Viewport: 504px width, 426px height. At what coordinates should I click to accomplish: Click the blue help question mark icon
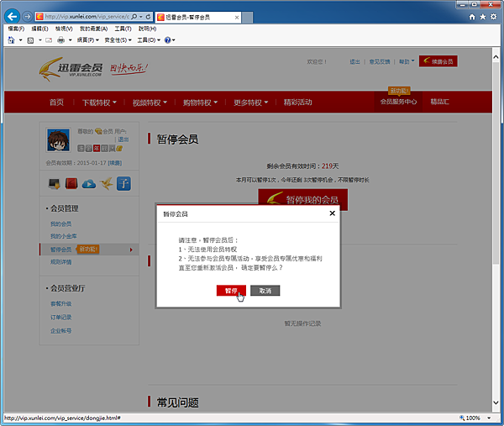(x=168, y=40)
